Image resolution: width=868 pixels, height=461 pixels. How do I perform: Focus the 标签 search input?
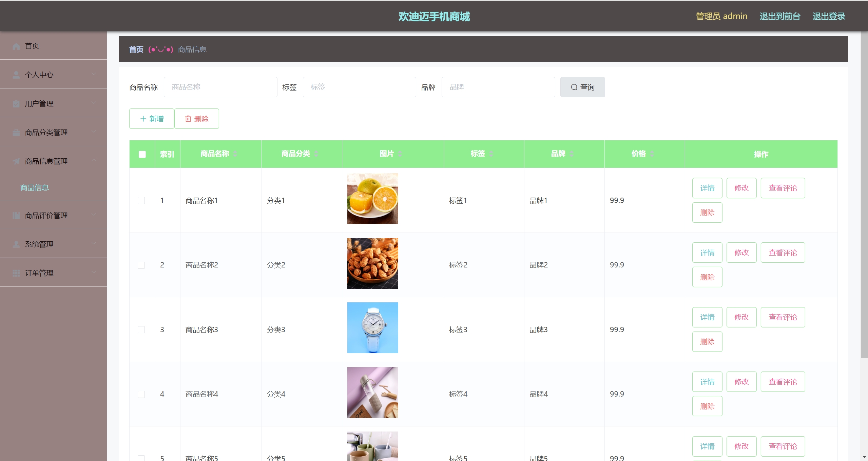(360, 87)
